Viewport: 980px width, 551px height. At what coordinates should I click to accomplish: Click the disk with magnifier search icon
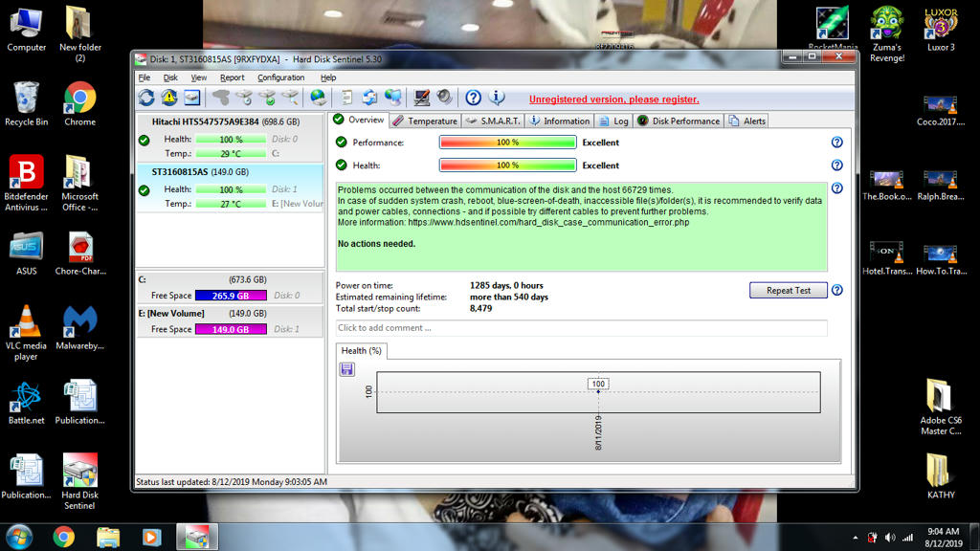[290, 98]
